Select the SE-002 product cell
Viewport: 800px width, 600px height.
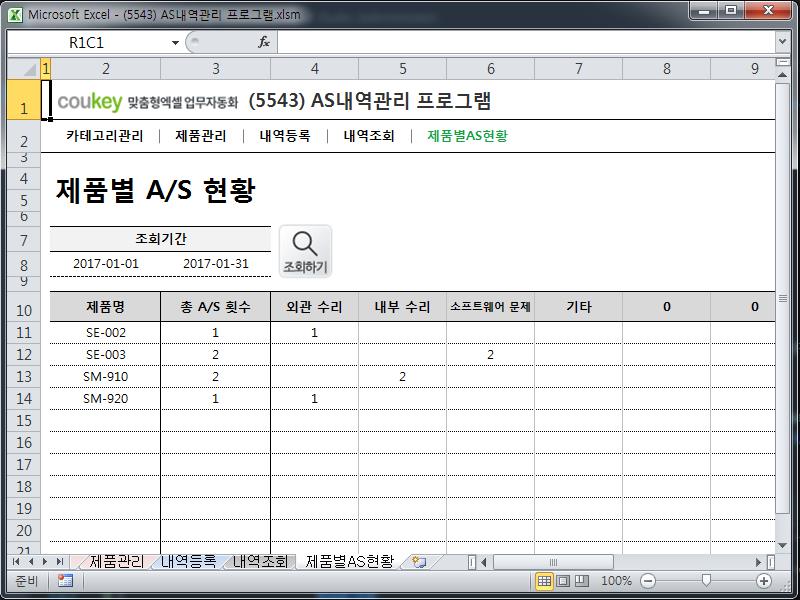[x=106, y=333]
